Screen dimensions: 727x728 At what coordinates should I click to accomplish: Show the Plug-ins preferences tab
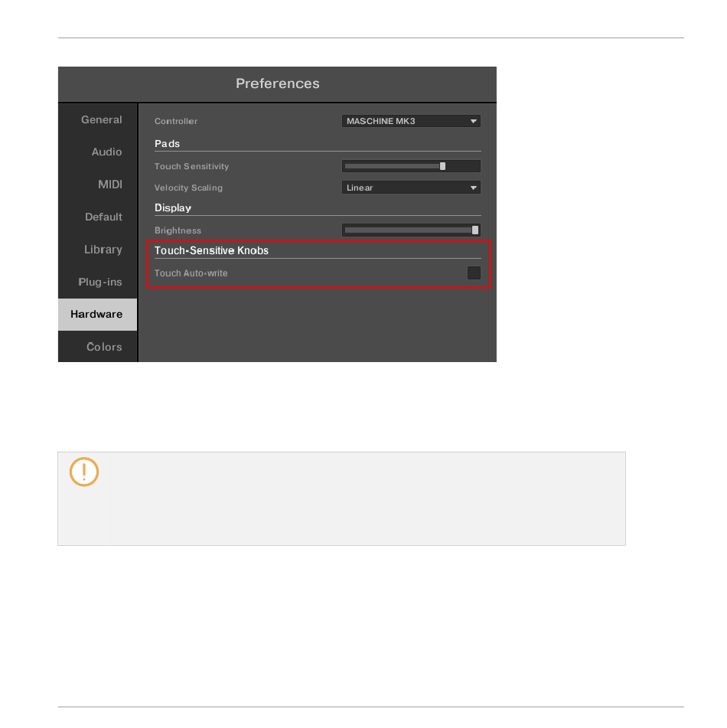point(99,282)
